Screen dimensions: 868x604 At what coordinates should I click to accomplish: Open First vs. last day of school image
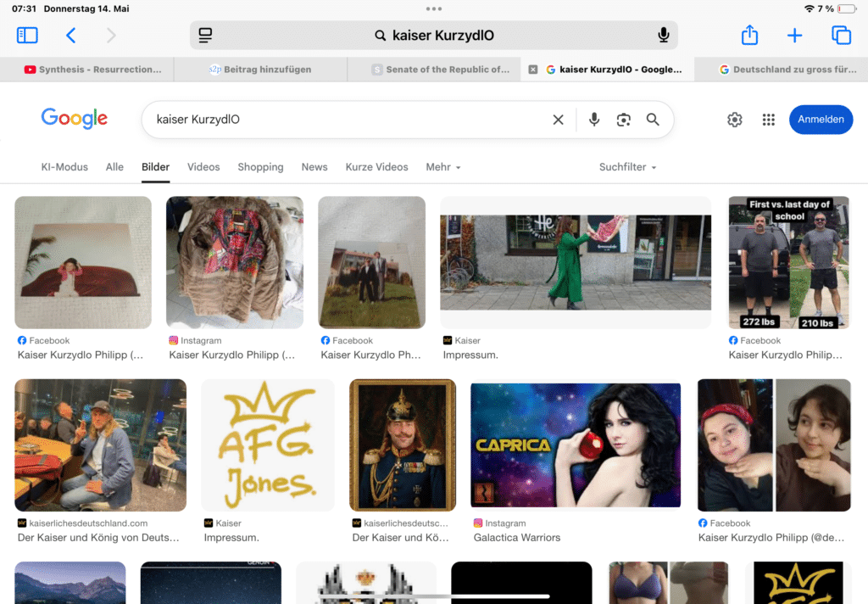click(x=789, y=263)
